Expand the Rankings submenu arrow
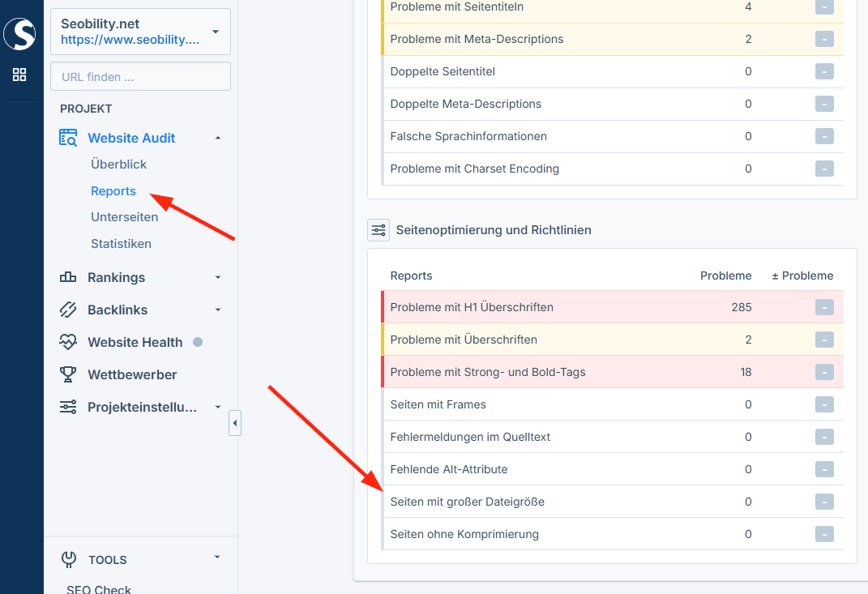The height and width of the screenshot is (594, 868). pyautogui.click(x=217, y=277)
